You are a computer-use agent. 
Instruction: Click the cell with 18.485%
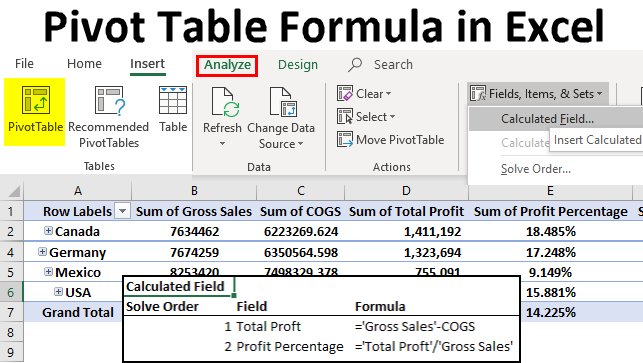550,231
